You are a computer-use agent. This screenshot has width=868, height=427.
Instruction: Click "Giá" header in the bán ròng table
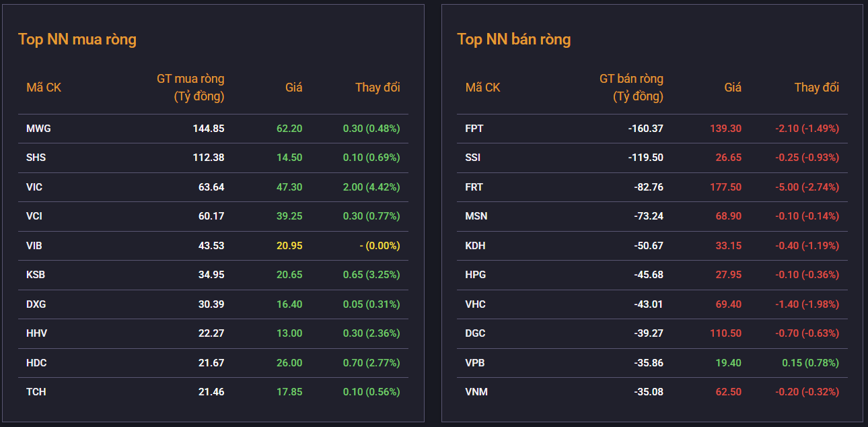pyautogui.click(x=733, y=88)
